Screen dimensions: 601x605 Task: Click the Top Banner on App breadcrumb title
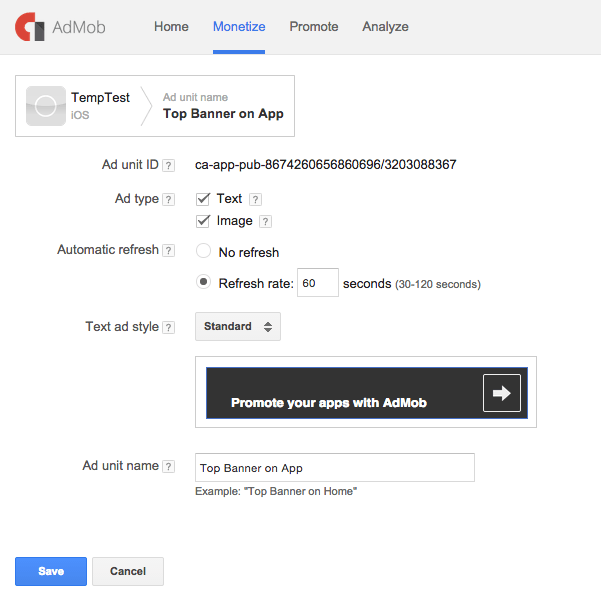(223, 114)
